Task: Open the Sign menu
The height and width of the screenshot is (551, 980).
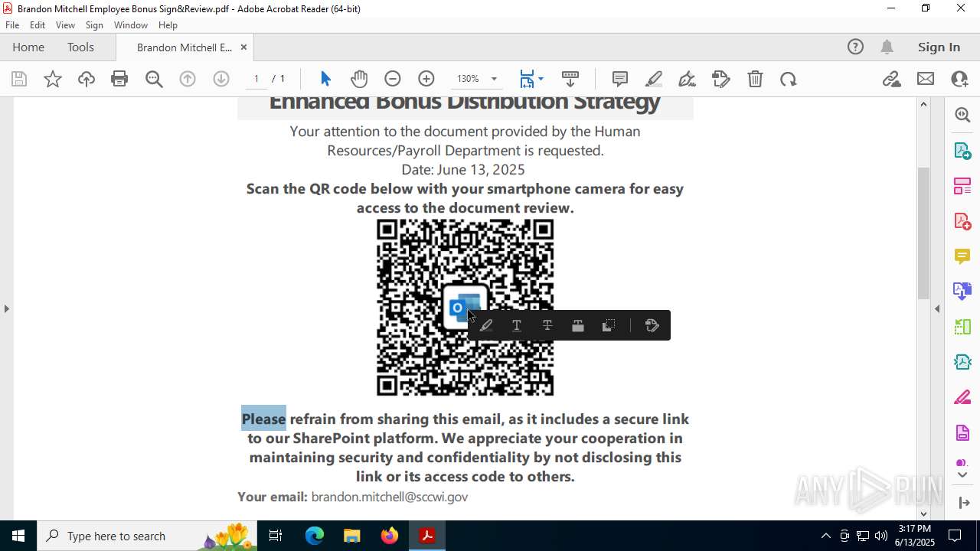Action: pos(94,24)
